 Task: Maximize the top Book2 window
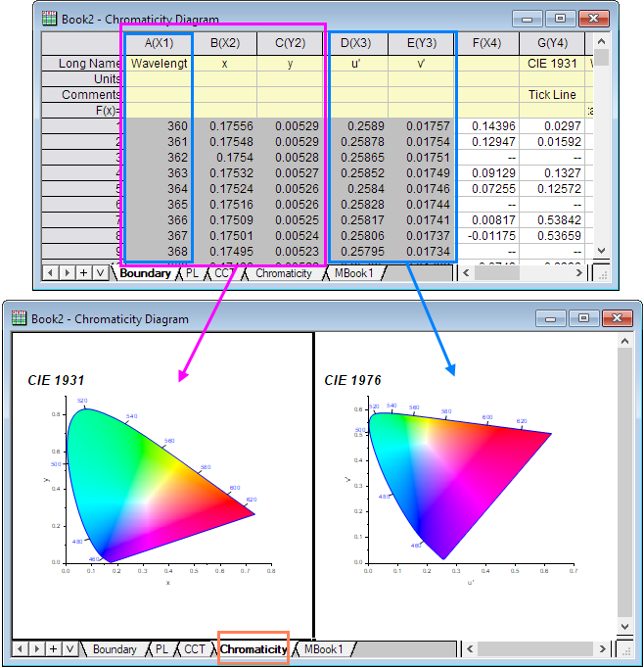click(560, 19)
